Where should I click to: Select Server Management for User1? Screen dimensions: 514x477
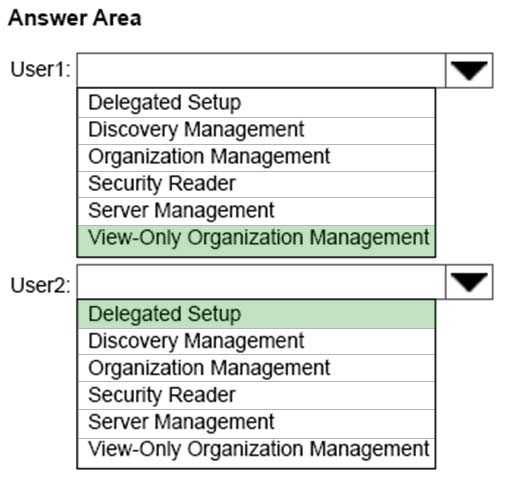[256, 211]
